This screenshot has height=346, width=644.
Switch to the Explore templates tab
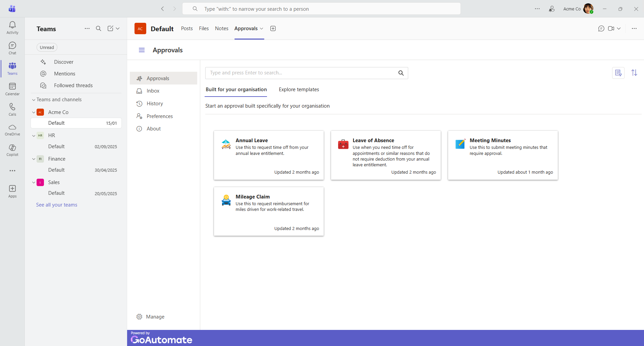point(299,90)
